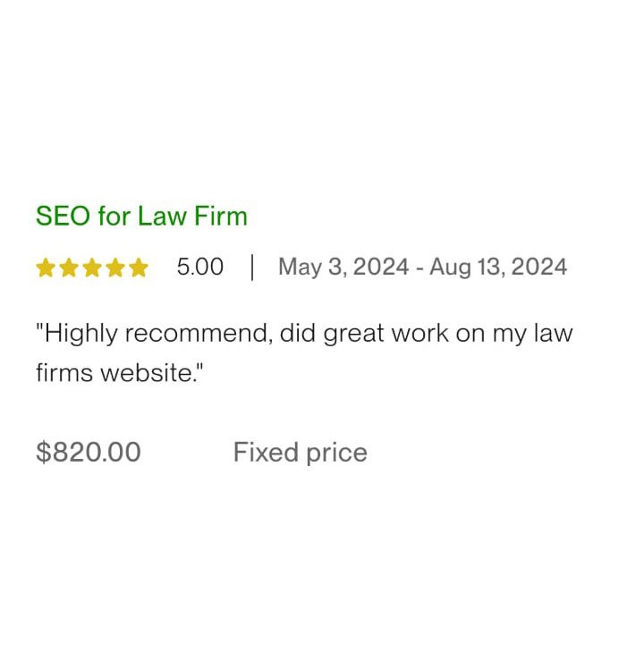Click the '2024' in the end date
The image size is (644, 671).
click(x=539, y=267)
